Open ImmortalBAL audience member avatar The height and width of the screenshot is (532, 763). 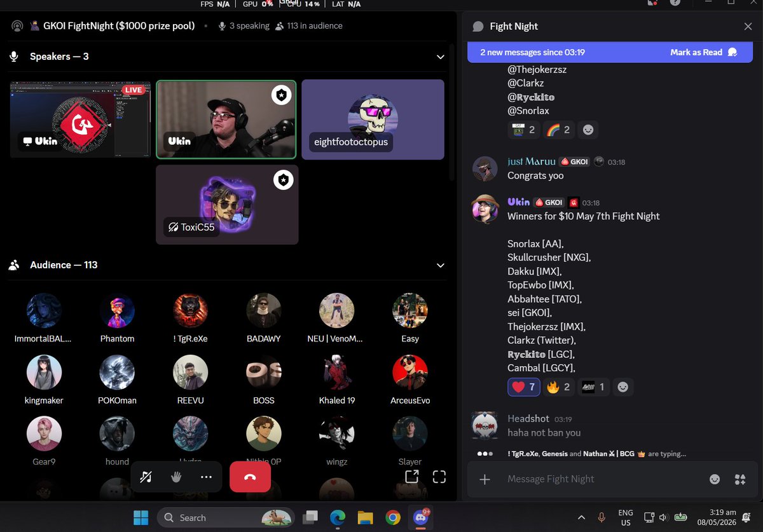(44, 311)
